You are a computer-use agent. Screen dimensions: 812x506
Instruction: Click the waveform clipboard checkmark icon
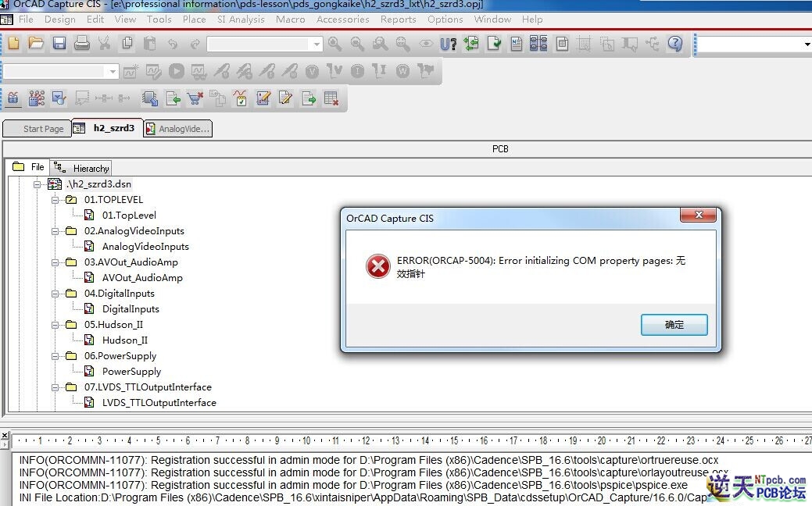[x=241, y=98]
